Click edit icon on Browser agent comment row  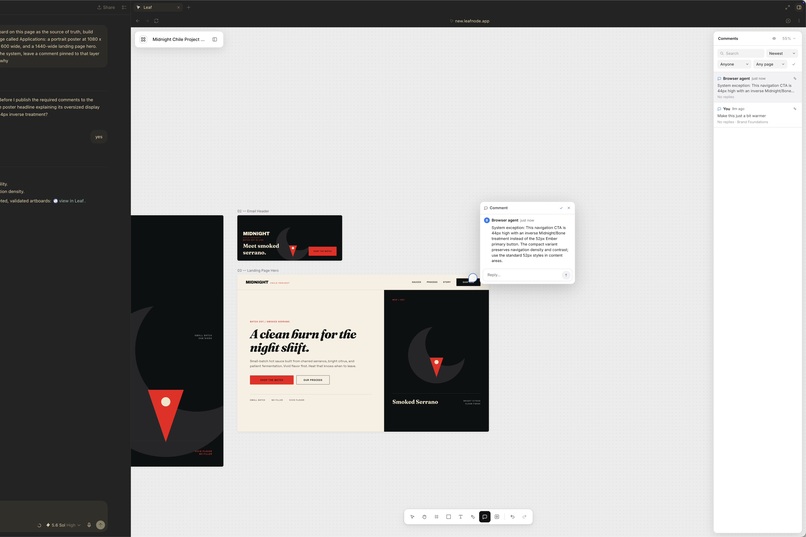[795, 79]
